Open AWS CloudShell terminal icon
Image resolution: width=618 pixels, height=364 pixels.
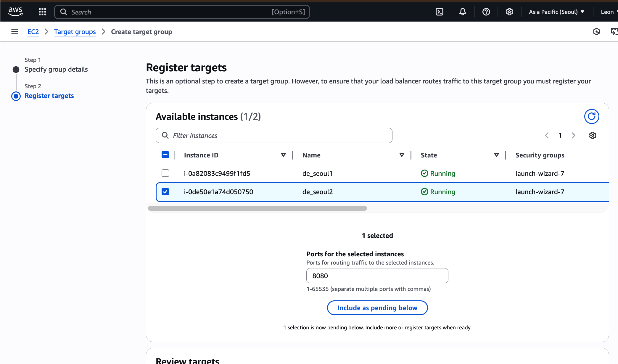pos(440,12)
